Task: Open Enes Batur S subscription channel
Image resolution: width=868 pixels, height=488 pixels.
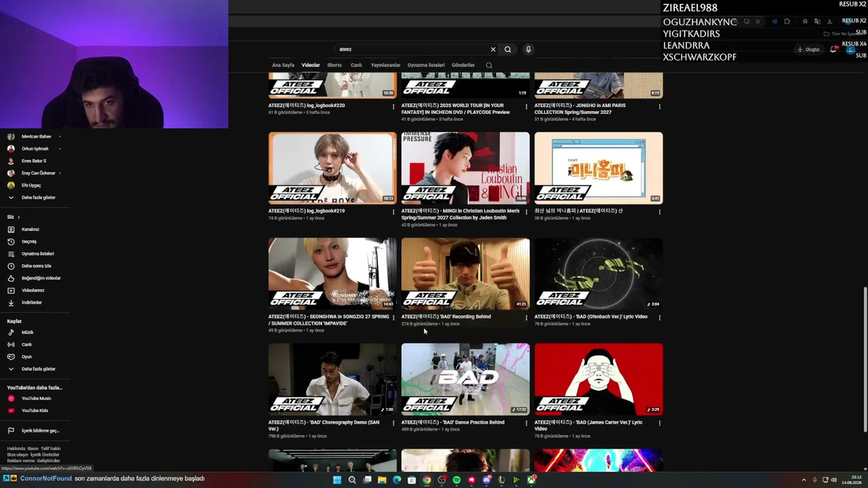Action: [x=34, y=161]
